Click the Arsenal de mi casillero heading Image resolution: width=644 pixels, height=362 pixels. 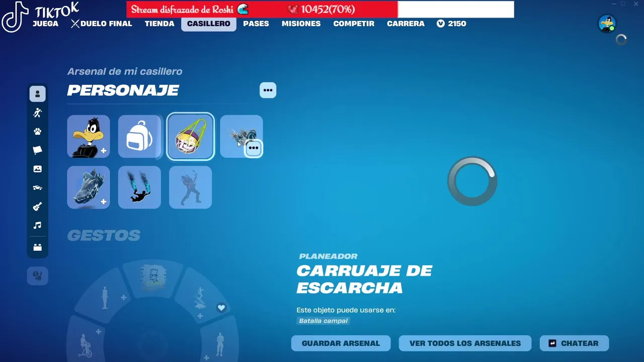[x=125, y=71]
